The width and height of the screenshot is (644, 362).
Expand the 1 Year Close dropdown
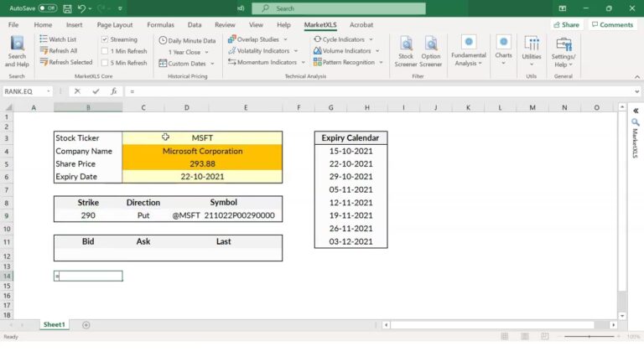click(206, 53)
